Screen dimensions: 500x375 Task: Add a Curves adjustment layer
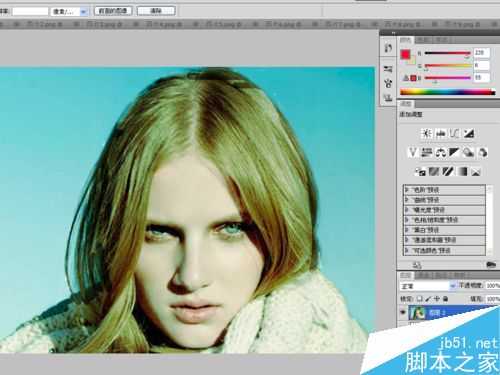[x=454, y=134]
